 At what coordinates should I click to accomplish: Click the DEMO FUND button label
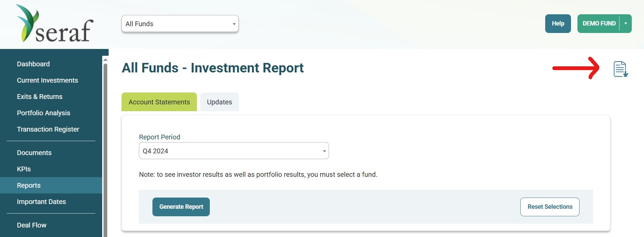599,23
